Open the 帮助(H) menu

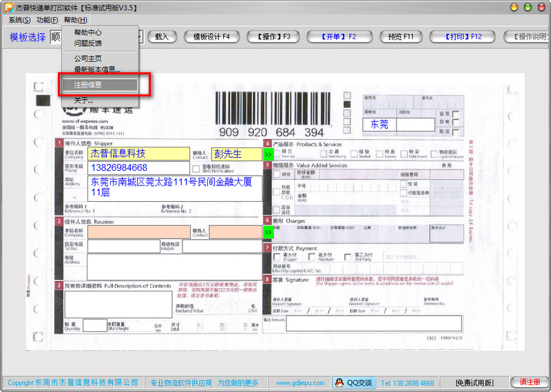75,20
